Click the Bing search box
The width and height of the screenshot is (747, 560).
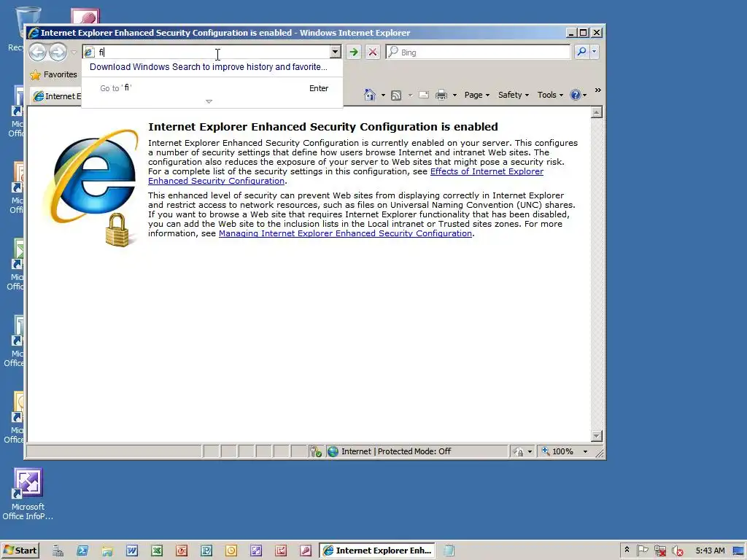point(478,52)
